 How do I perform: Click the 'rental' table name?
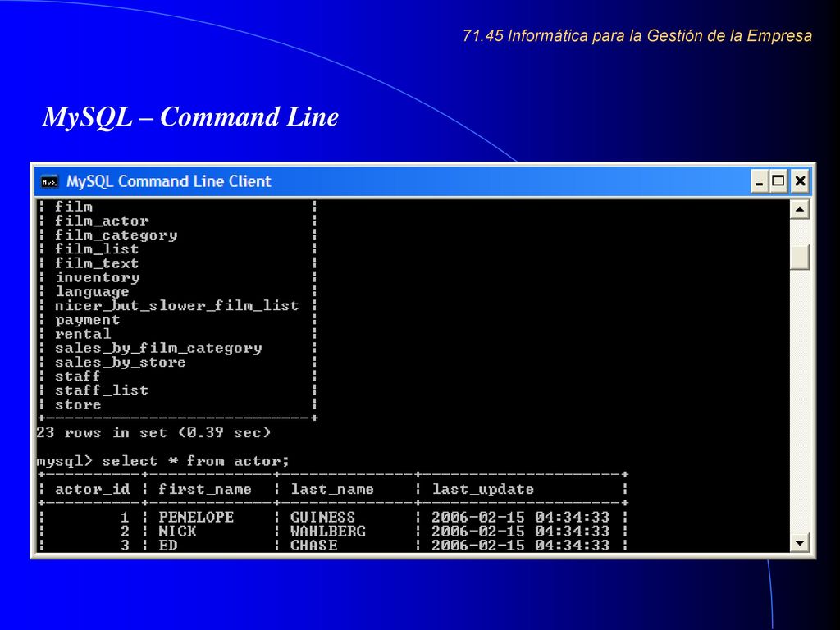[83, 334]
